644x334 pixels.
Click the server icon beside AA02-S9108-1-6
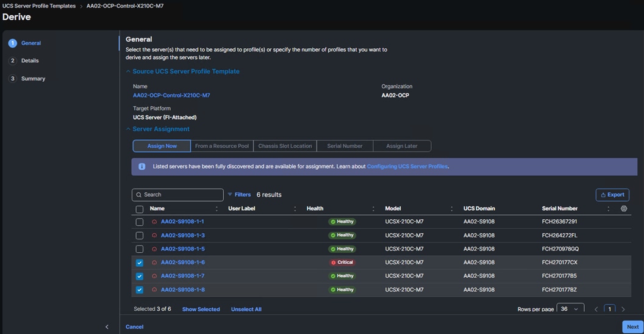[154, 263]
